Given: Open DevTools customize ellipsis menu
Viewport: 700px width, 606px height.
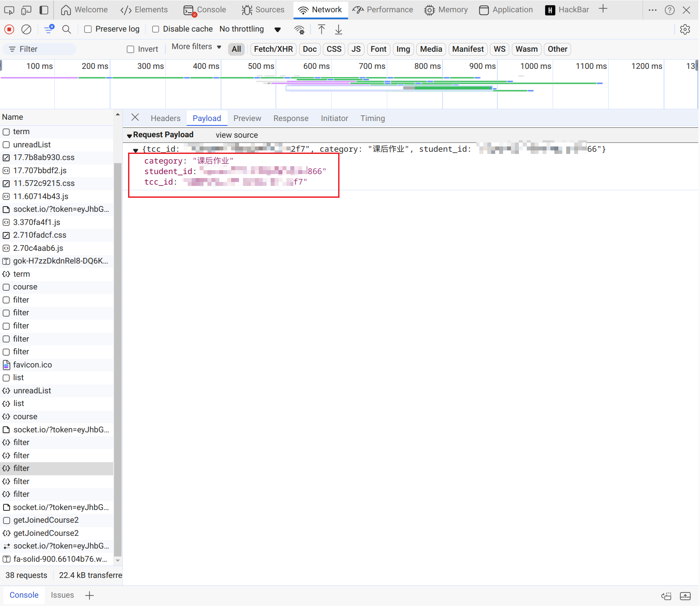Looking at the screenshot, I should [653, 10].
